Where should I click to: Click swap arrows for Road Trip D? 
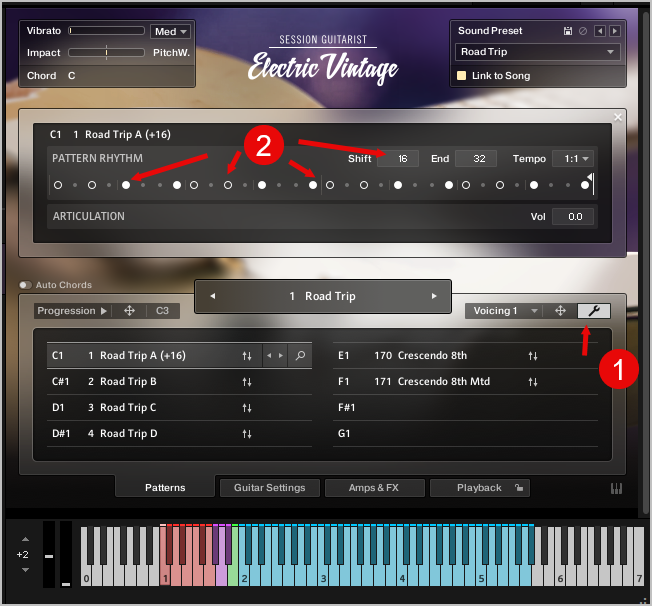click(247, 434)
